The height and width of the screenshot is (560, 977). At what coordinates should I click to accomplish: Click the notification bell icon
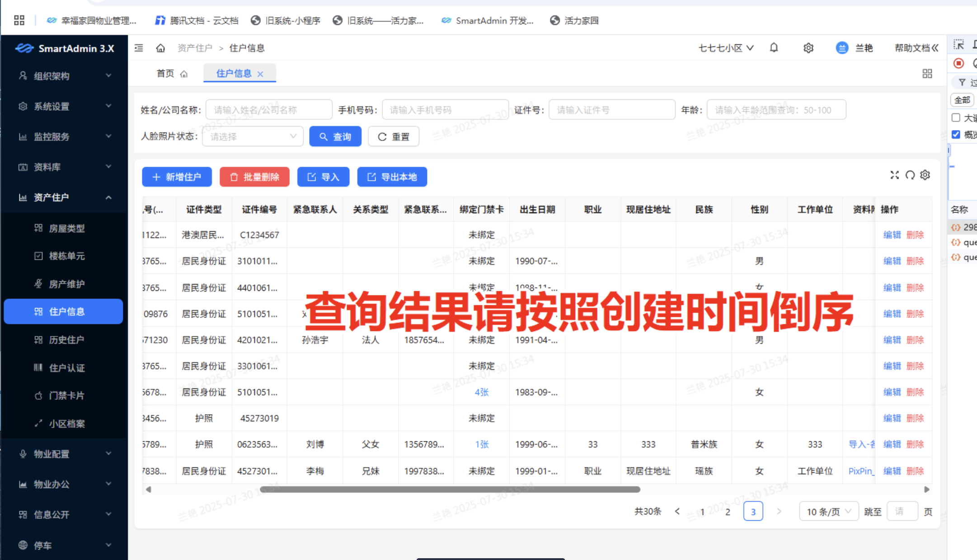(774, 48)
